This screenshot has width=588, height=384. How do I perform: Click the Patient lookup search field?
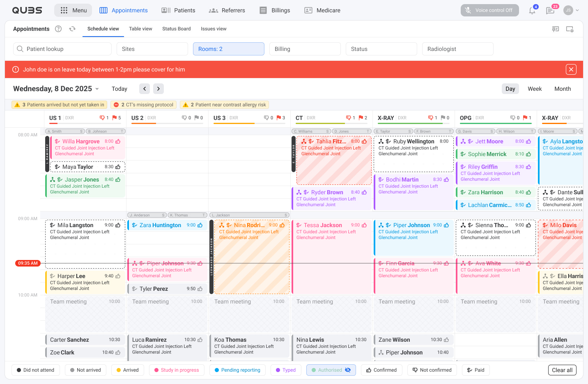tap(62, 49)
